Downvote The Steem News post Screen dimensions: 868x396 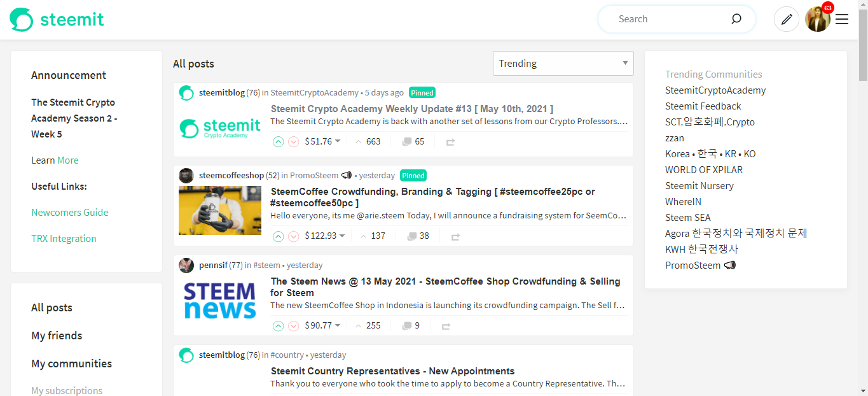[x=294, y=326]
